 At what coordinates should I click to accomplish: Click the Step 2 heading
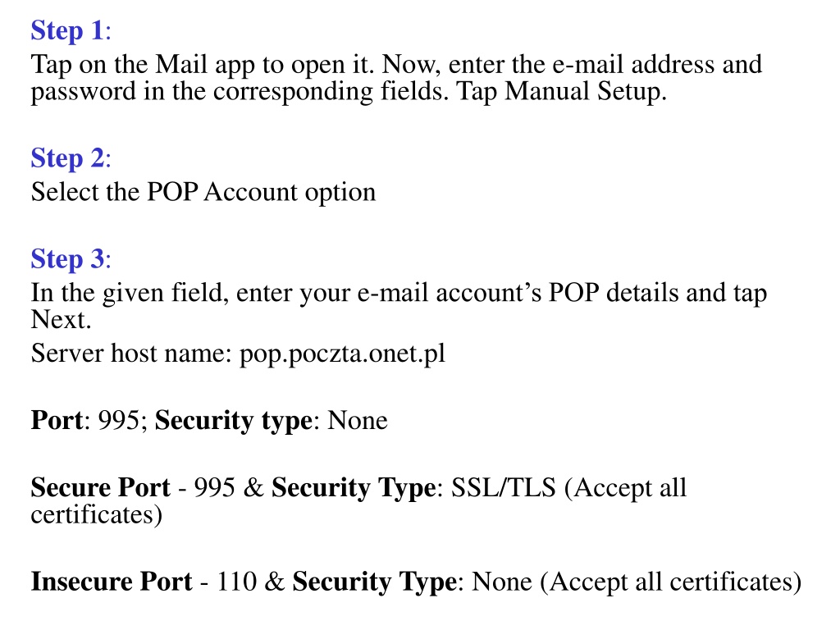[71, 158]
